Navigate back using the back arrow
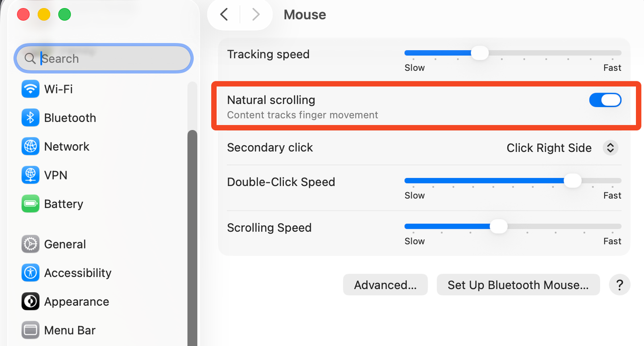 point(223,14)
